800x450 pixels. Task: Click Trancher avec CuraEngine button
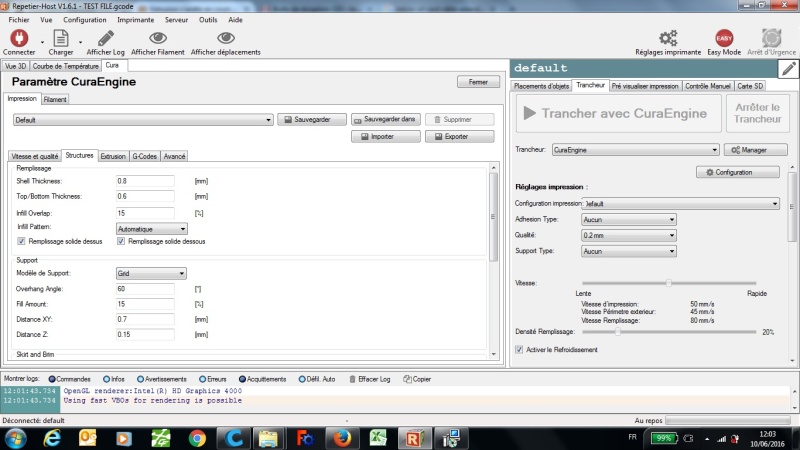[x=618, y=113]
